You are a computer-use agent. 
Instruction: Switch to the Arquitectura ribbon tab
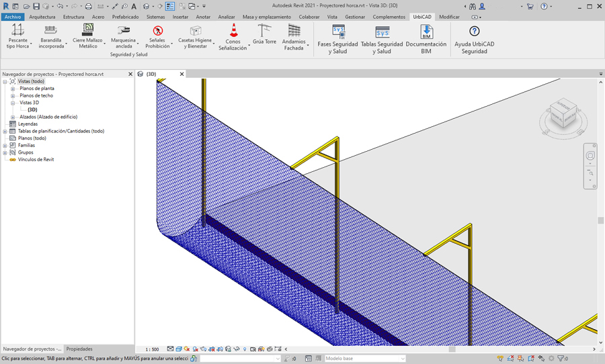click(42, 17)
